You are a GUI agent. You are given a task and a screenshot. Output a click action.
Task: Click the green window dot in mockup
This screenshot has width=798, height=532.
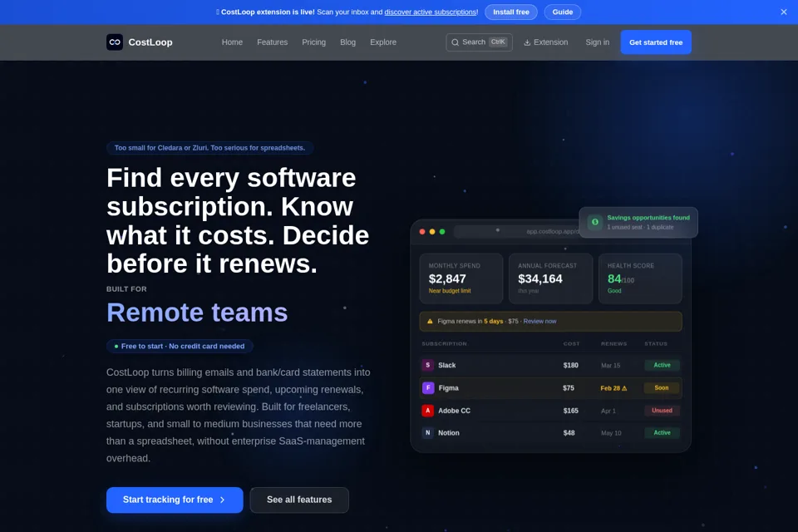pos(442,232)
